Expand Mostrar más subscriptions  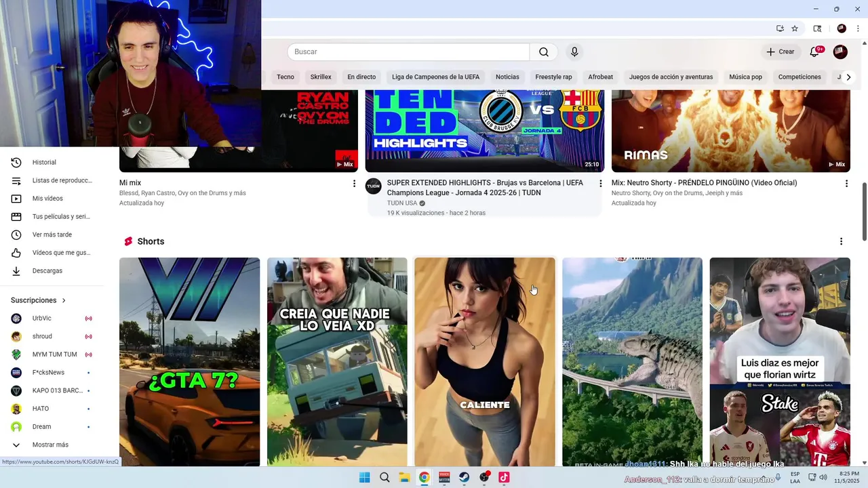click(x=52, y=445)
